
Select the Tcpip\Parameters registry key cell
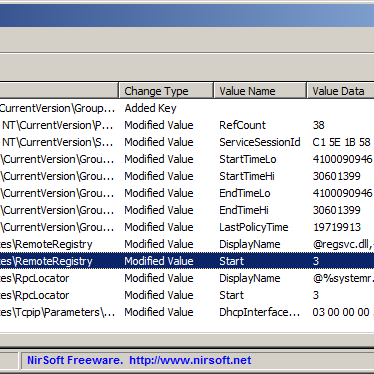click(x=57, y=312)
